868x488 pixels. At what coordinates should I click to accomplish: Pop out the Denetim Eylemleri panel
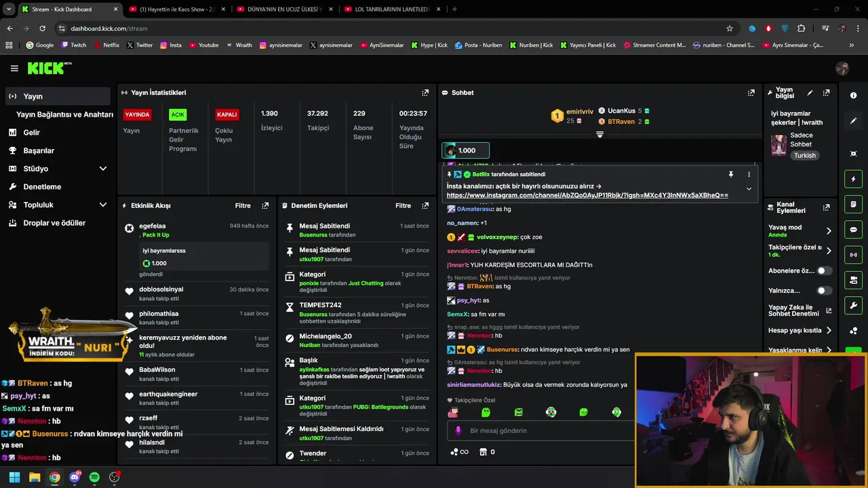pos(425,205)
